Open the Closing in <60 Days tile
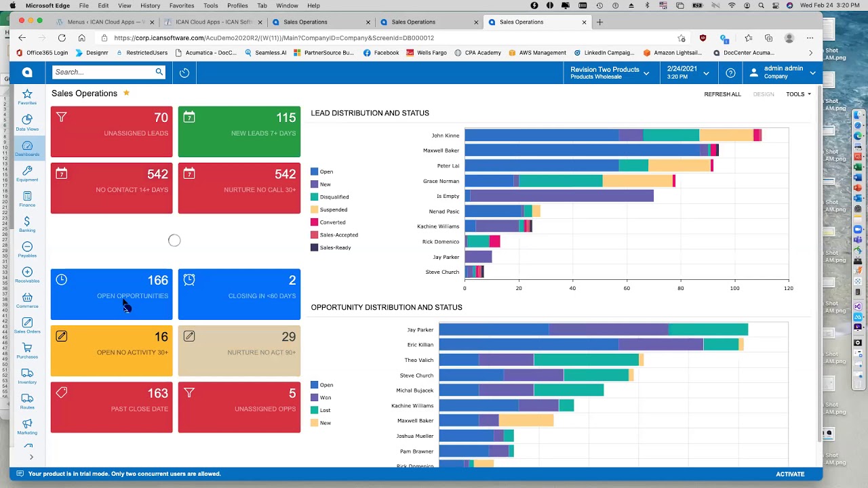The width and height of the screenshot is (868, 488). (x=239, y=294)
